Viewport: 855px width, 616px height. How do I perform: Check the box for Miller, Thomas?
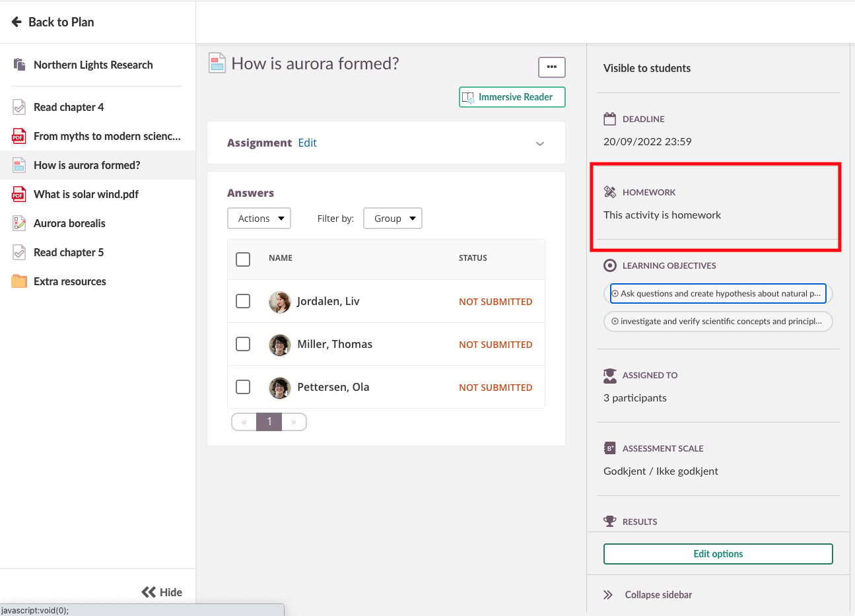[x=243, y=344]
